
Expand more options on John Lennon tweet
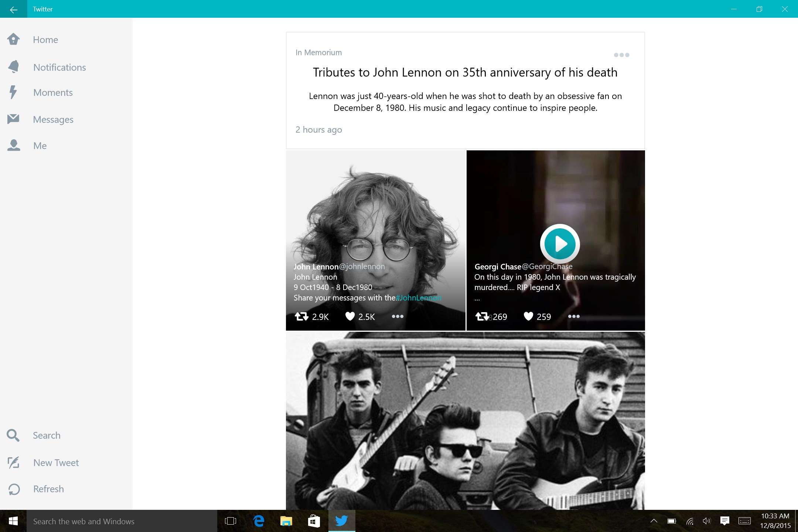pos(398,317)
